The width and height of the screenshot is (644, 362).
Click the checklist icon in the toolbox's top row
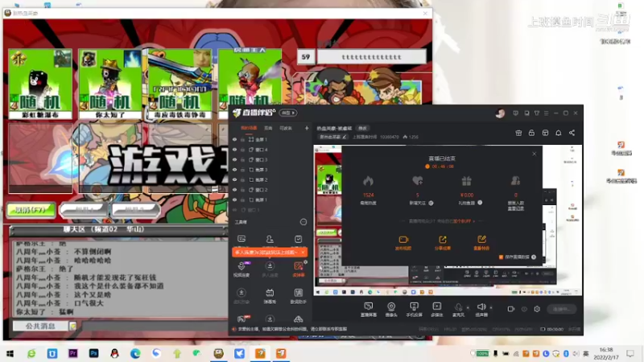point(298,239)
